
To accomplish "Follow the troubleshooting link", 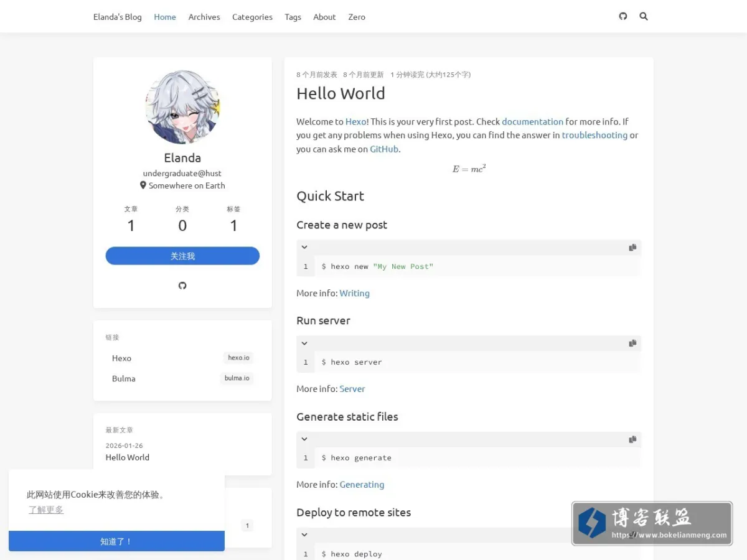I will click(x=594, y=135).
